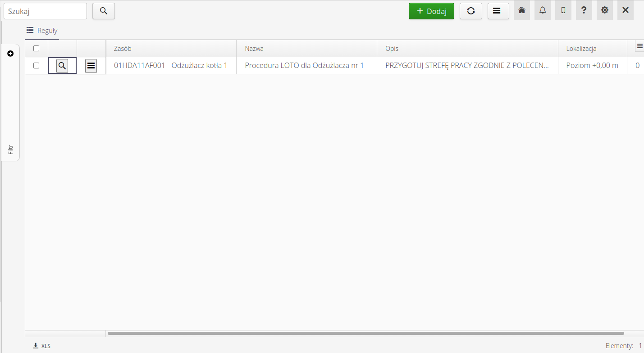Click the mobile device icon
Viewport: 644px width, 353px height.
563,10
